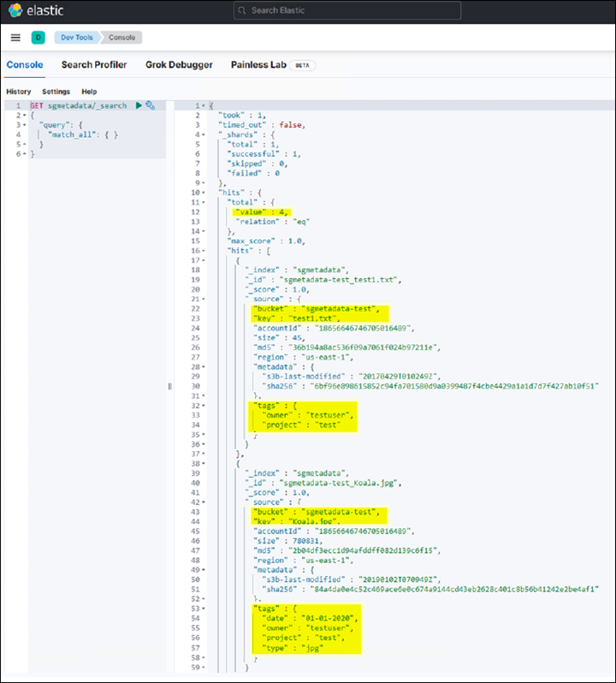Image resolution: width=616 pixels, height=683 pixels.
Task: Click the Dev Tools breadcrumb link
Action: [x=76, y=38]
